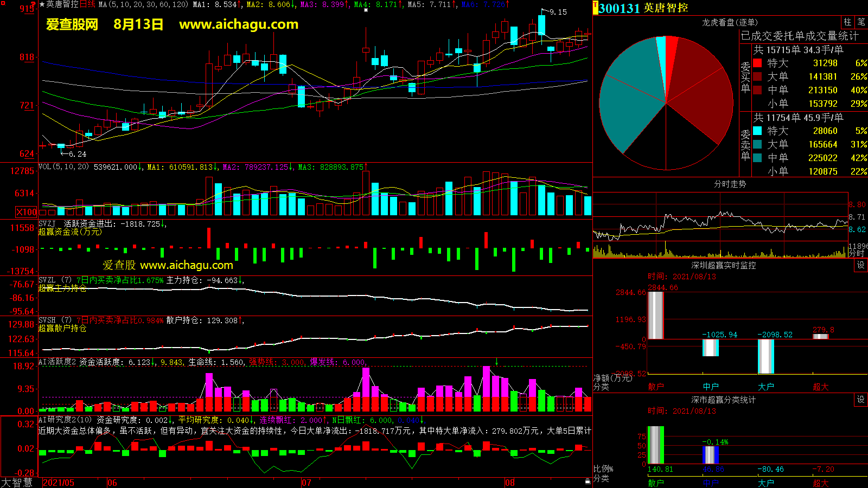Click the MA(5,10,20,30,60,120) indicator parameters
Viewport: 868px width, 488px height.
click(143, 4)
